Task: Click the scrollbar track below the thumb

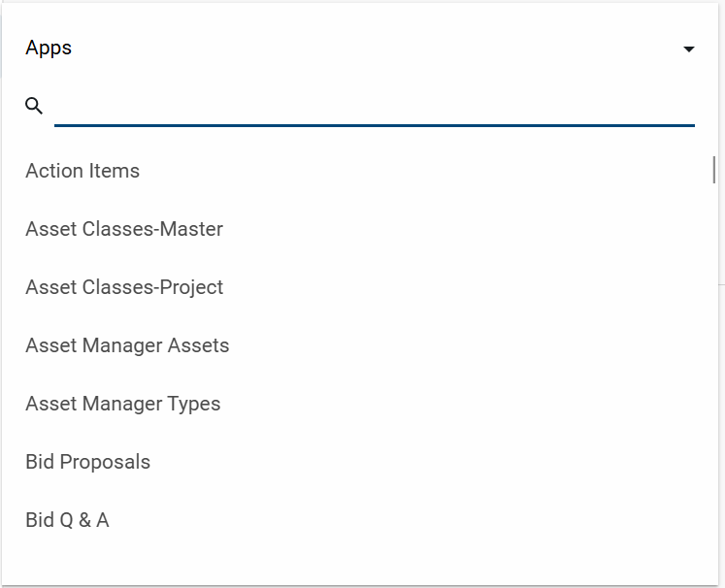Action: coord(714,388)
